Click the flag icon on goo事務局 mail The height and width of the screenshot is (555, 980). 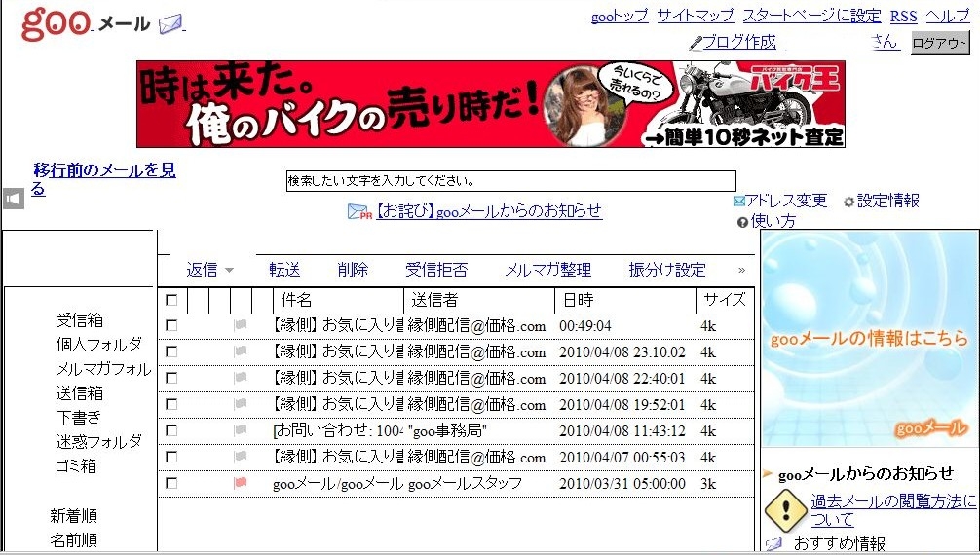(x=240, y=430)
